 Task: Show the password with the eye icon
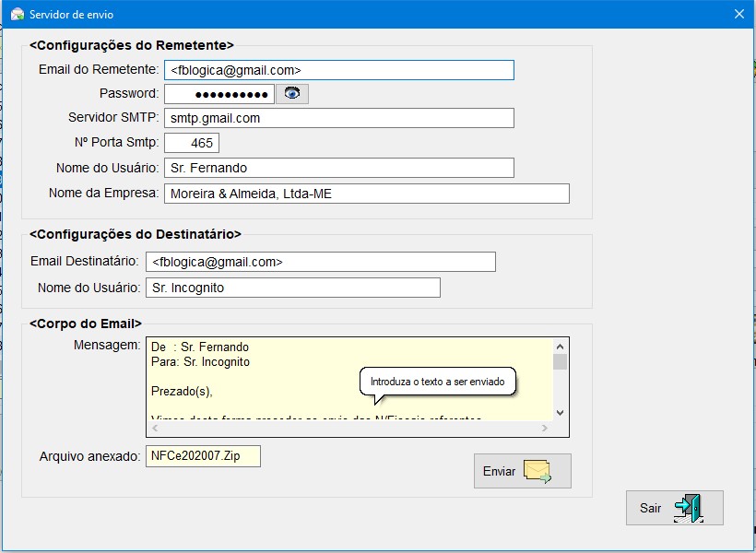(x=292, y=93)
